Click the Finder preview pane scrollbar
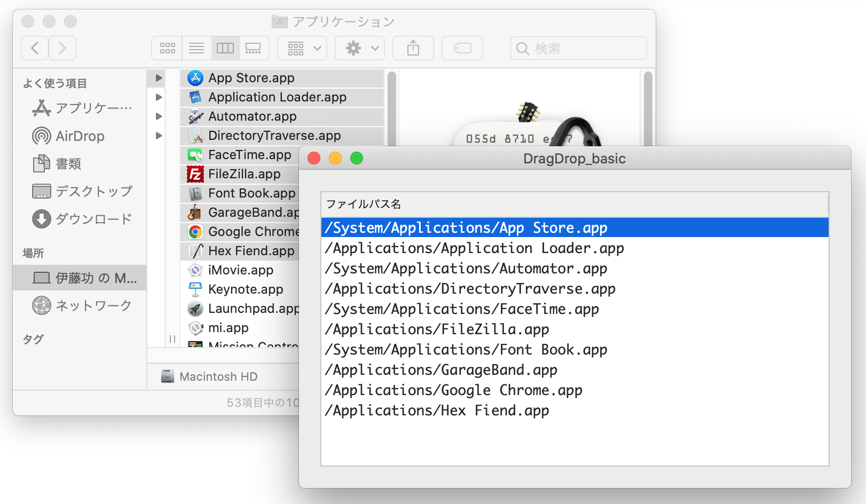 (x=648, y=108)
